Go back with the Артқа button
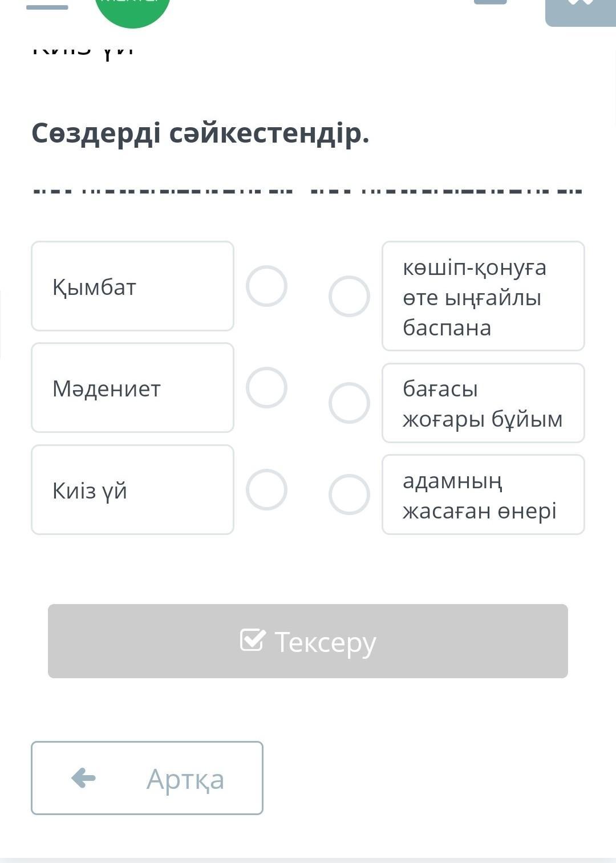Image resolution: width=616 pixels, height=863 pixels. click(x=147, y=778)
